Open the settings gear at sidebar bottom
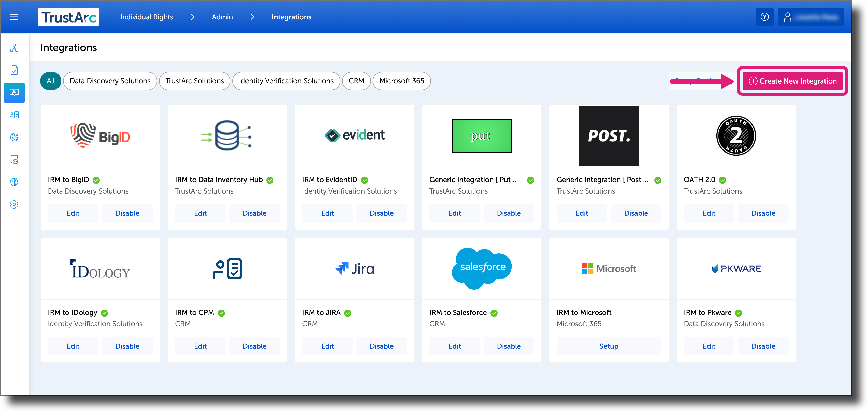 [14, 204]
